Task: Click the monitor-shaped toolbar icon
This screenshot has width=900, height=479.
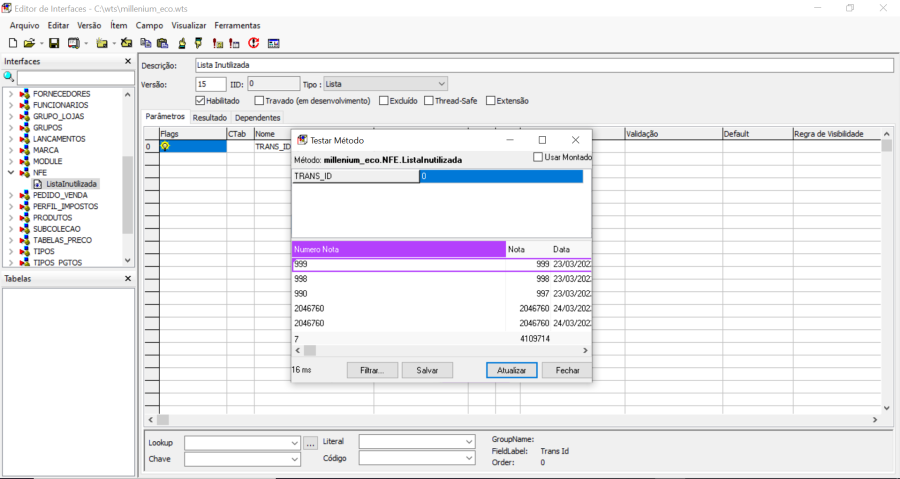Action: (73, 43)
